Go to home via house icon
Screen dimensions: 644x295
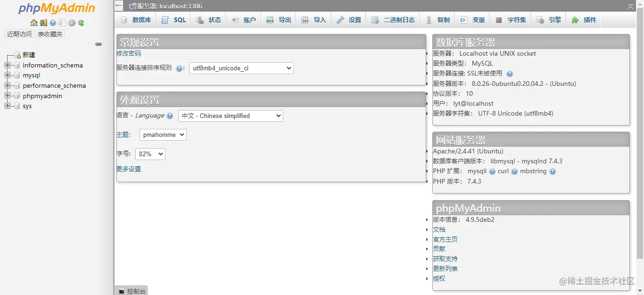(34, 23)
